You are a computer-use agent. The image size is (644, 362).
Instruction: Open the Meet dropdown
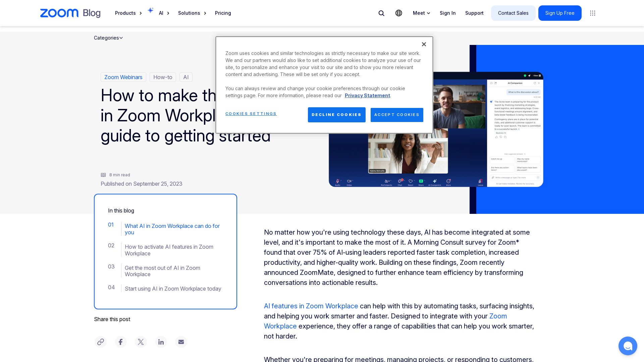click(422, 13)
